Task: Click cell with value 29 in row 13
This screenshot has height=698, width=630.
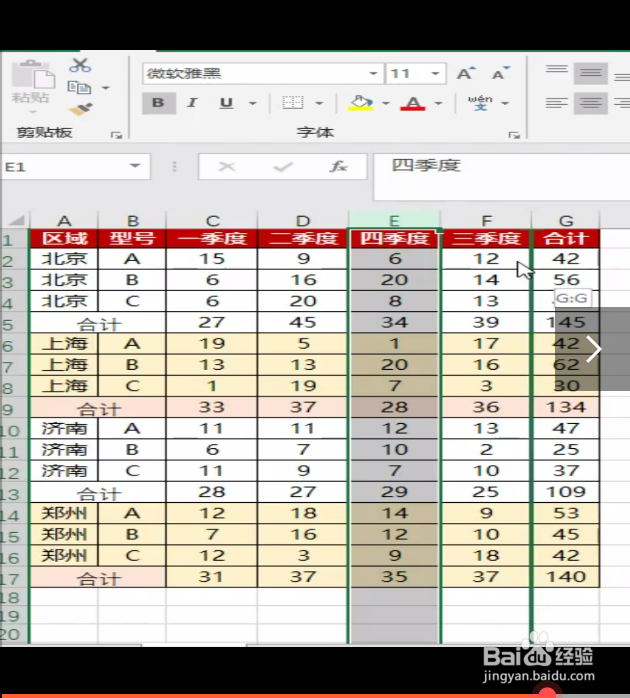Action: (394, 492)
